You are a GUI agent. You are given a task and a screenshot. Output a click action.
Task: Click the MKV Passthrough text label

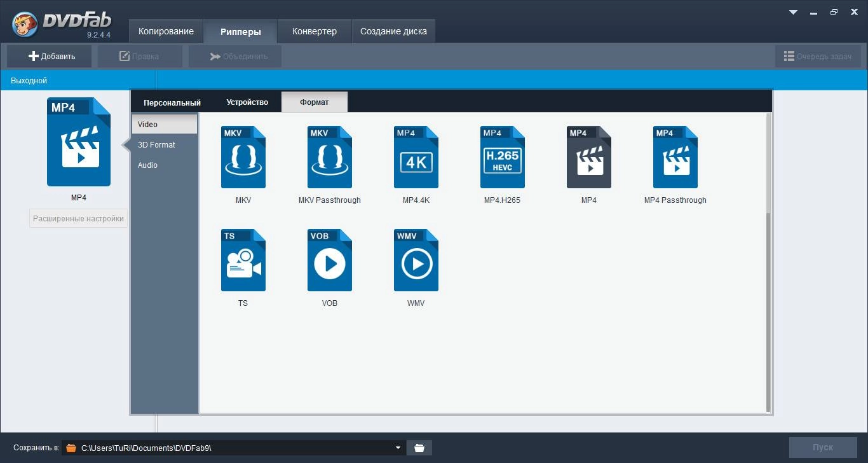[330, 200]
